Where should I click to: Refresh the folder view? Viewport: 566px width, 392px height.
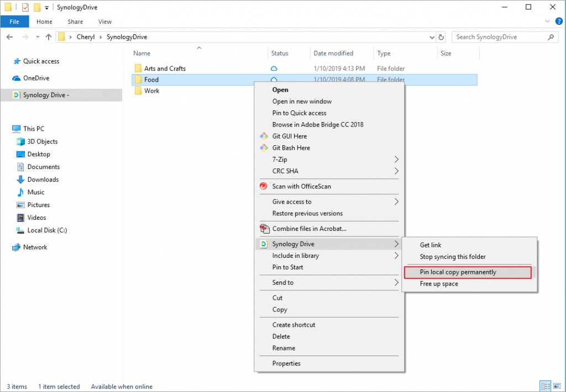coord(441,37)
